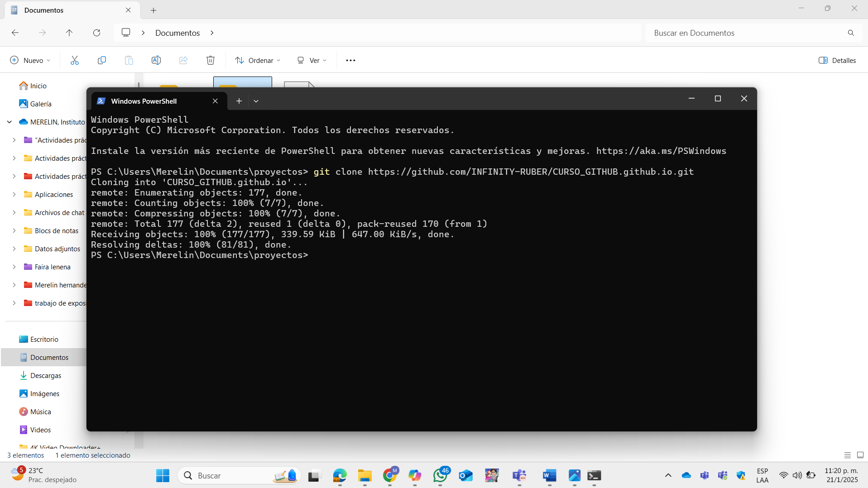Open the See more (three dots) menu
The width and height of the screenshot is (868, 488).
click(x=350, y=60)
